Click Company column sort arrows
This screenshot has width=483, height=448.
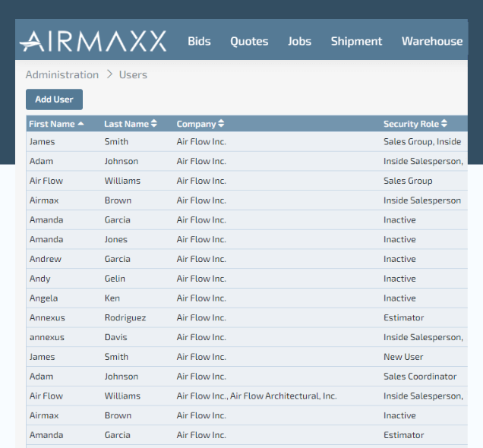[221, 124]
